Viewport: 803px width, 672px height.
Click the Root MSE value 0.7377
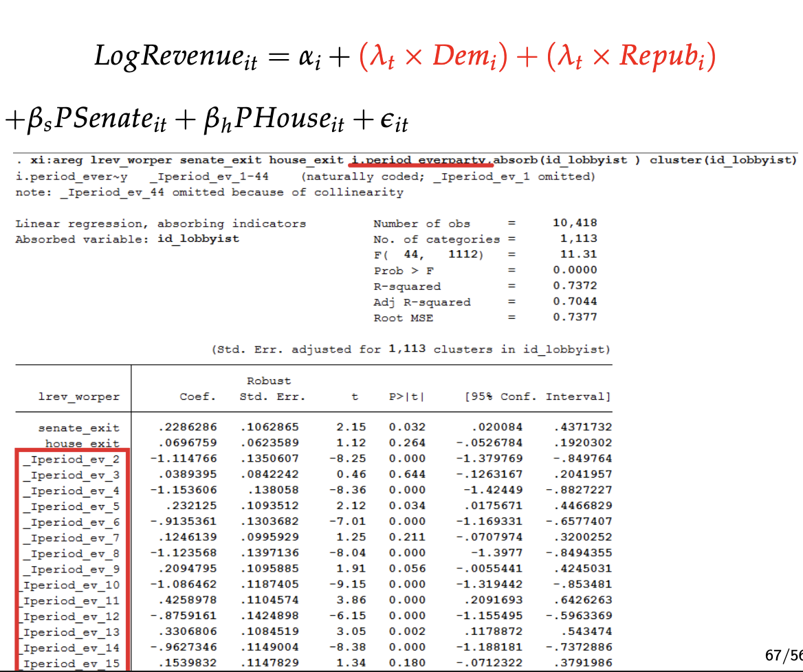tap(575, 317)
